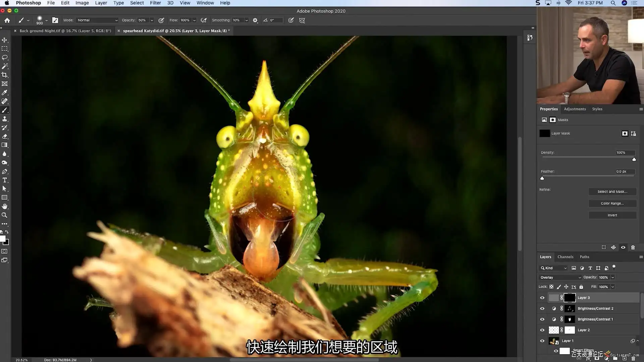The height and width of the screenshot is (362, 644).
Task: Click the Select and Mask button
Action: 612,192
